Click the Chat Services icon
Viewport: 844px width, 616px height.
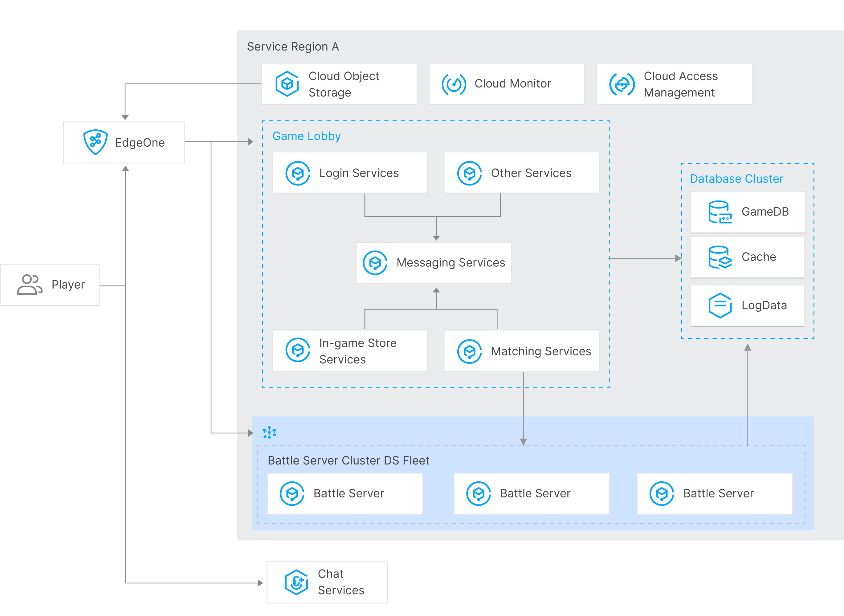296,582
